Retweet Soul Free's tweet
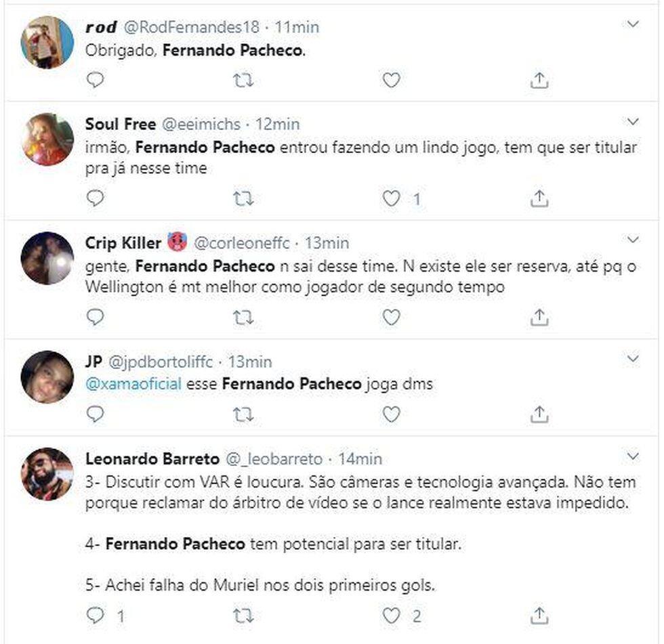The width and height of the screenshot is (664, 644). point(243,198)
